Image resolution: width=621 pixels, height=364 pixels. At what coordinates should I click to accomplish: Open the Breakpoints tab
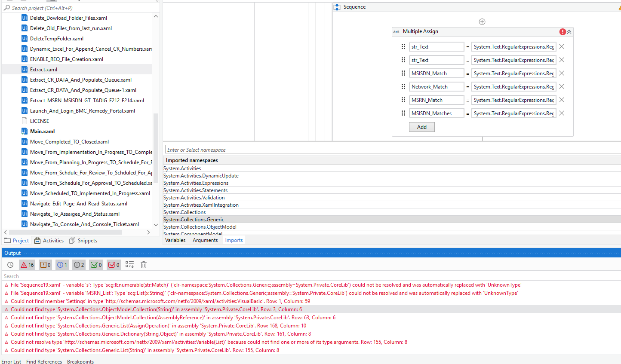(80, 361)
